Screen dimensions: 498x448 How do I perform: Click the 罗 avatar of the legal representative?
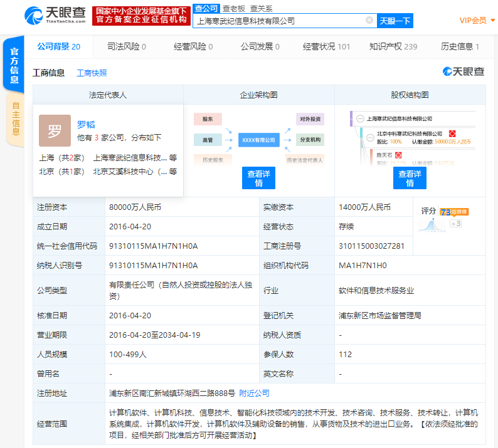pos(55,130)
